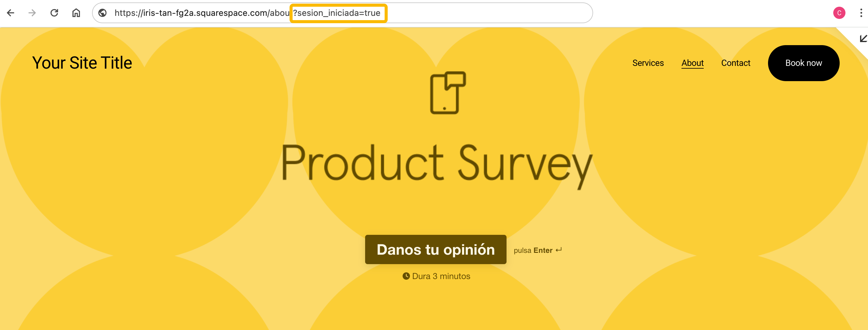Start survey with Danos tu opinión button

click(x=435, y=249)
